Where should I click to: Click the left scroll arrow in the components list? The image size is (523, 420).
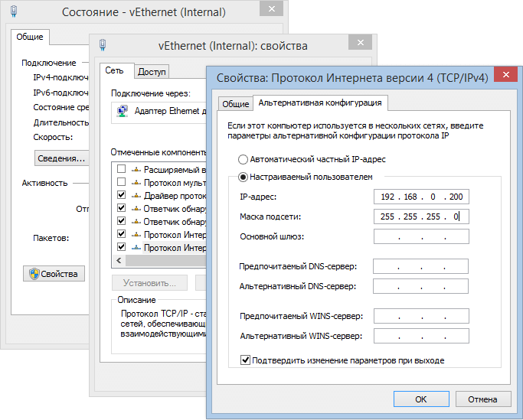[x=119, y=261]
